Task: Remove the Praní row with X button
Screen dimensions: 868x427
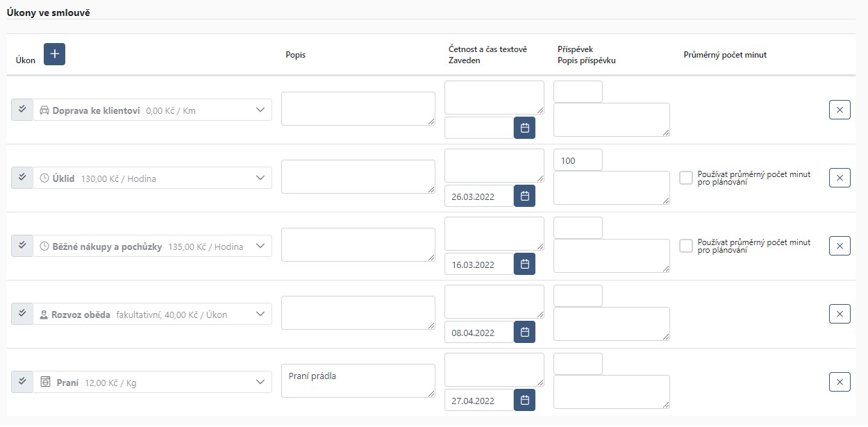Action: click(x=840, y=382)
